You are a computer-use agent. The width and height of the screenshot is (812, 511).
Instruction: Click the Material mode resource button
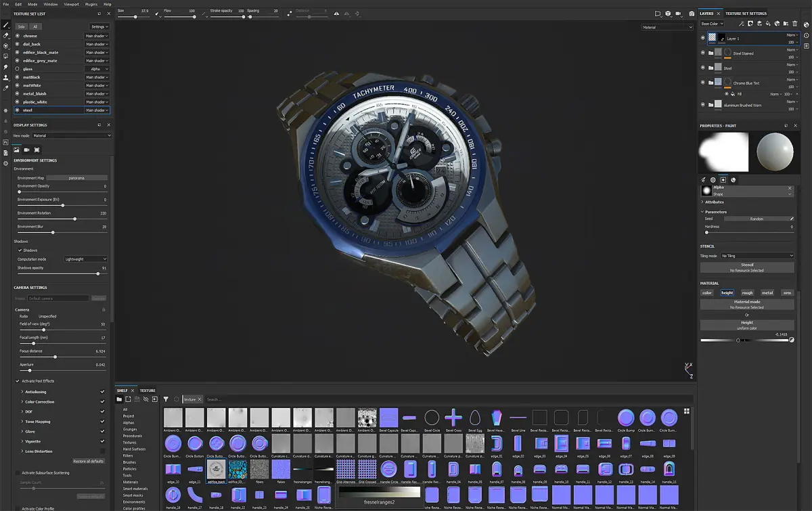[x=747, y=305]
